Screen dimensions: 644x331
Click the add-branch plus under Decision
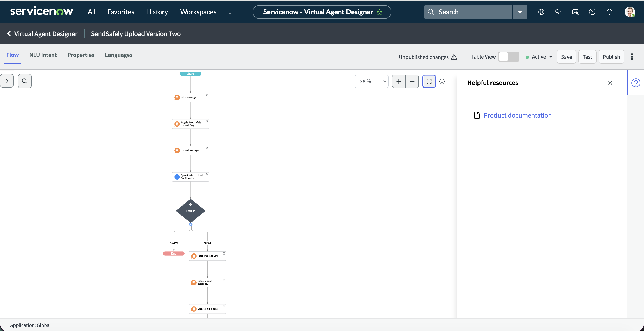(191, 225)
